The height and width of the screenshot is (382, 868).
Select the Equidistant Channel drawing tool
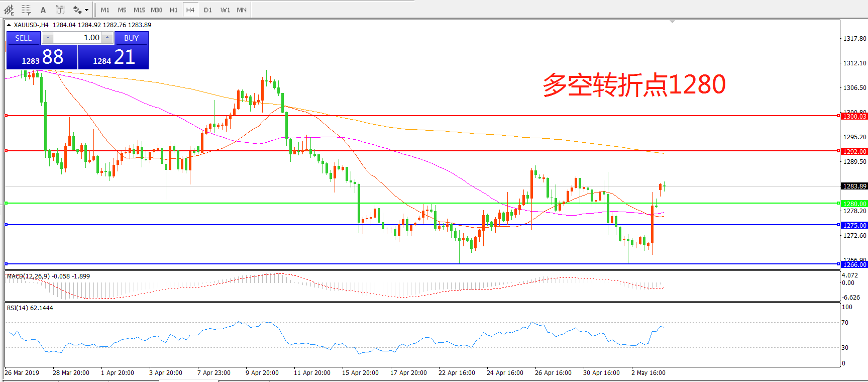tap(9, 10)
